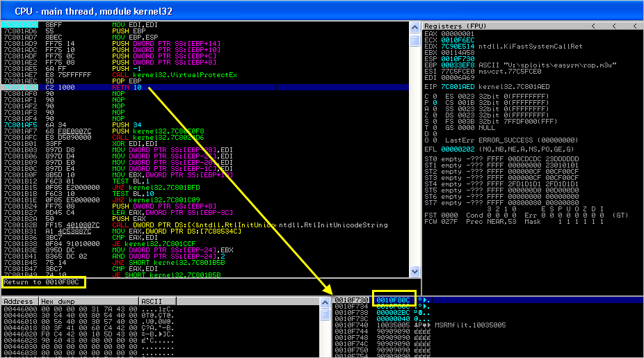
Task: Click the hex dump pane scrollbar thumb
Action: pos(325,314)
